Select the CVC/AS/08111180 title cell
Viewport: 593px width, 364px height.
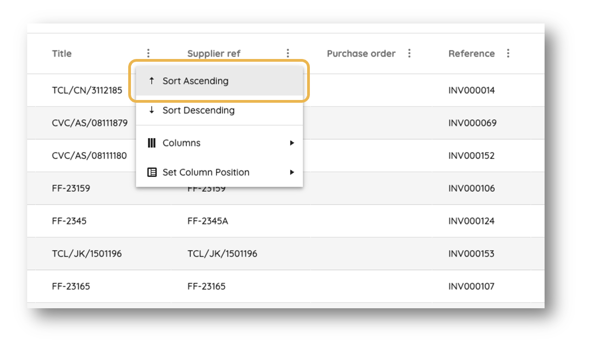89,156
